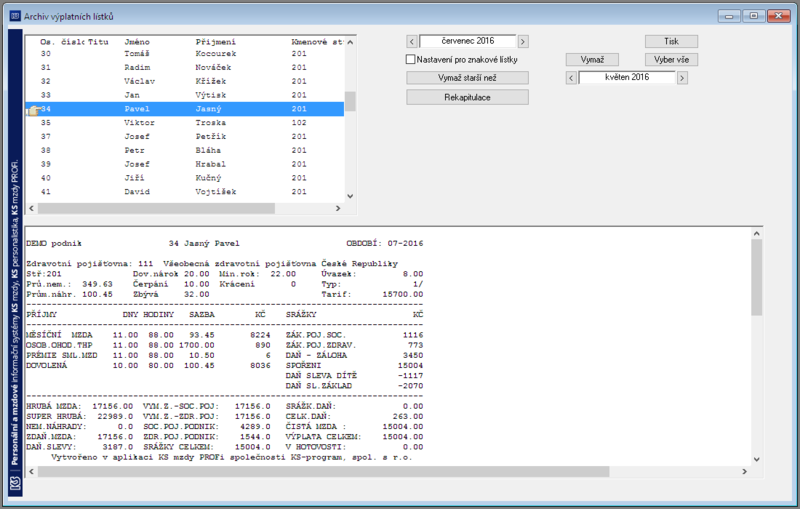Select employee 41 David Vojtíšek
Screen dimensions: 800x509
(185, 191)
